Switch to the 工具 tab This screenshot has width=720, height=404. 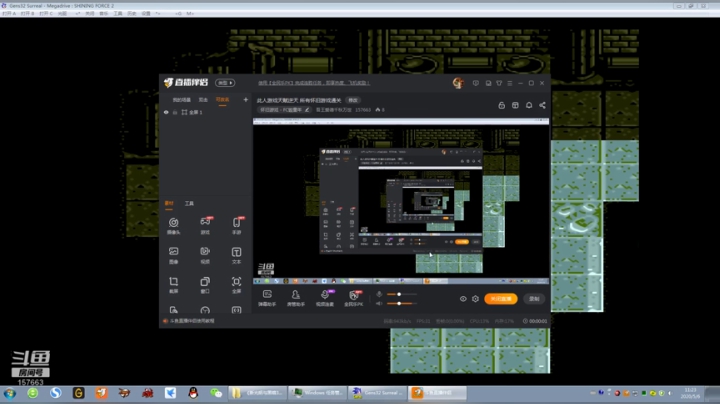tap(189, 203)
